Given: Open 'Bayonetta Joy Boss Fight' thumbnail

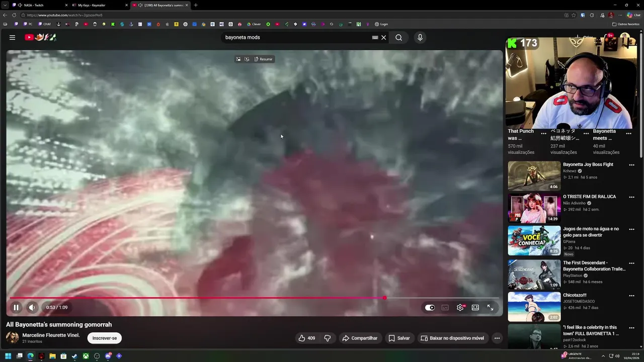Looking at the screenshot, I should 534,175.
